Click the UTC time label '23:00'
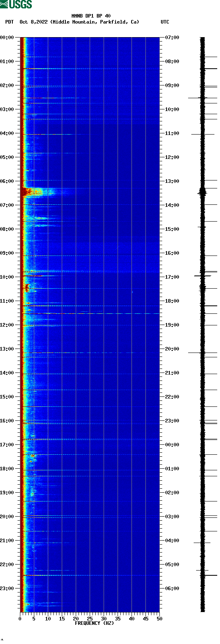This screenshot has width=220, height=644. 172,421
